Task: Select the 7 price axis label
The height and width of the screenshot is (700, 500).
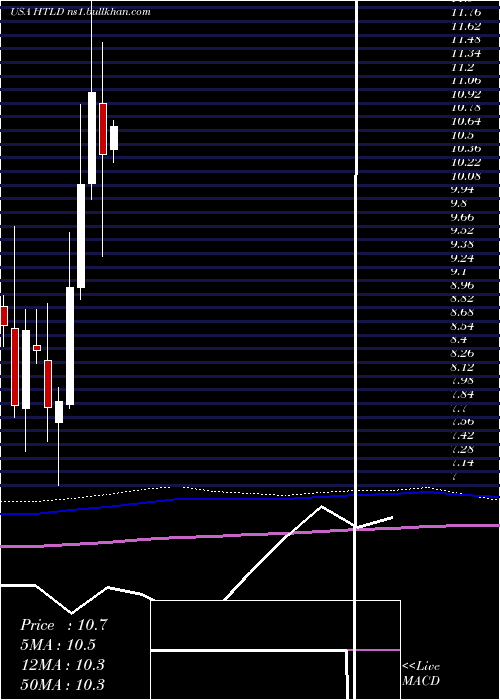Action: pyautogui.click(x=455, y=476)
